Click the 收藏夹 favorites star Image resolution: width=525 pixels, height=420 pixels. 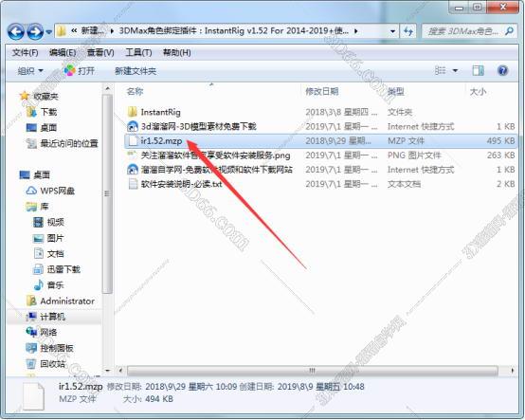point(25,96)
